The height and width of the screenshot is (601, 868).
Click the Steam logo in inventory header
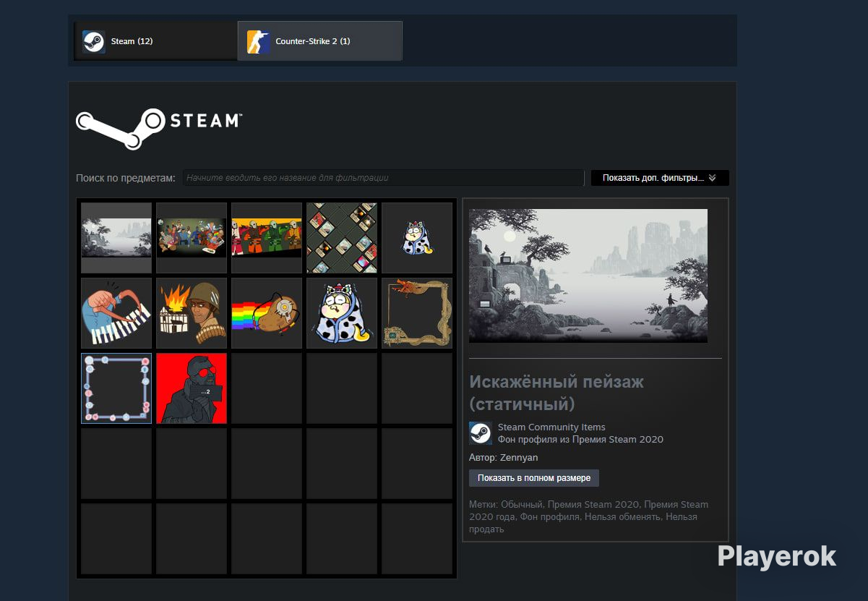(x=159, y=128)
